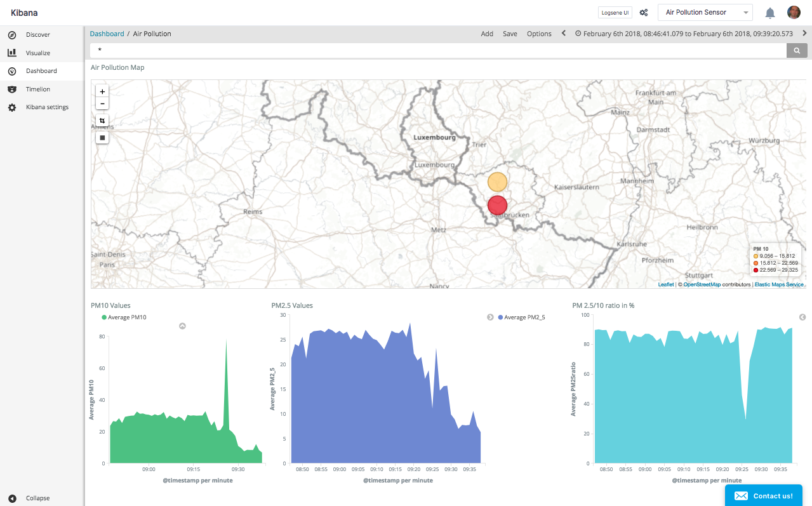Zoom out on the map
The width and height of the screenshot is (812, 506).
click(102, 103)
